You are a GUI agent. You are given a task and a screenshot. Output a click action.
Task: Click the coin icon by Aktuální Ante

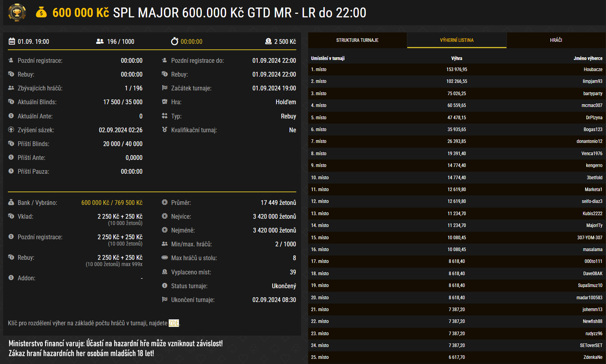click(11, 116)
